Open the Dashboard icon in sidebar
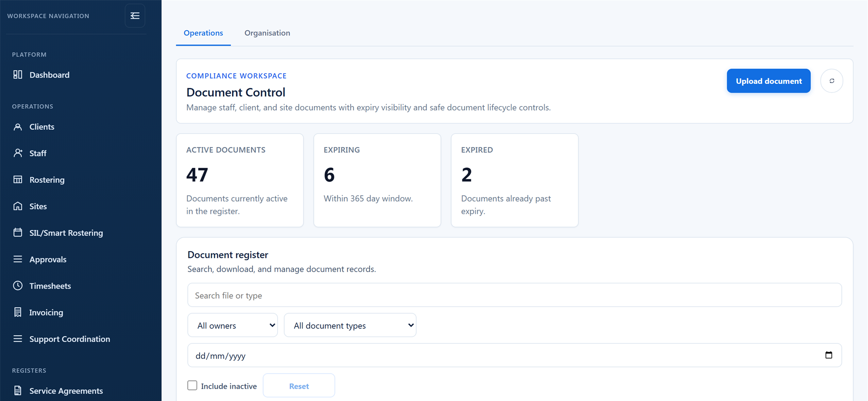This screenshot has height=401, width=868. click(x=18, y=75)
